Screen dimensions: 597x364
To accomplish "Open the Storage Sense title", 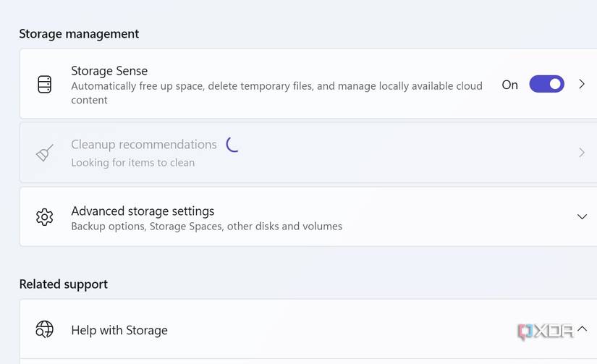I will (x=109, y=71).
